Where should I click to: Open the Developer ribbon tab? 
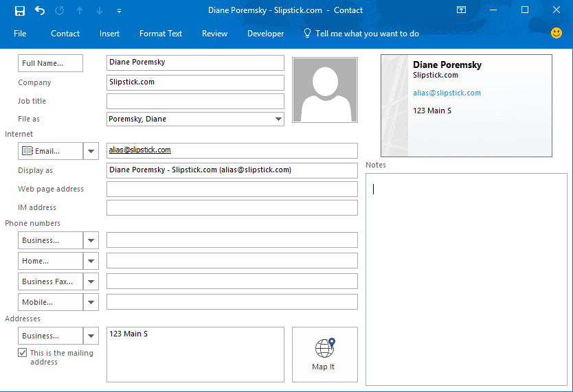pyautogui.click(x=265, y=34)
